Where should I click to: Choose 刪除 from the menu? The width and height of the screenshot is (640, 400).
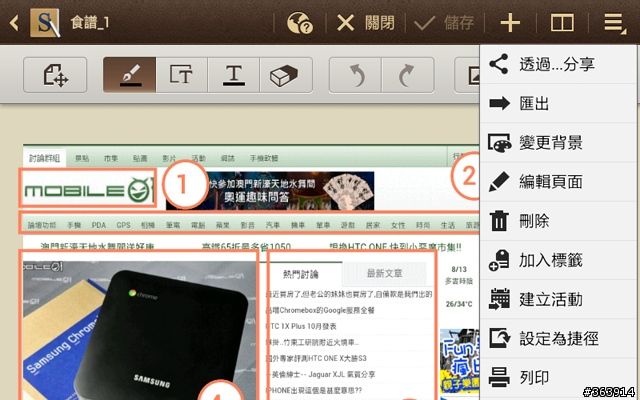point(558,221)
